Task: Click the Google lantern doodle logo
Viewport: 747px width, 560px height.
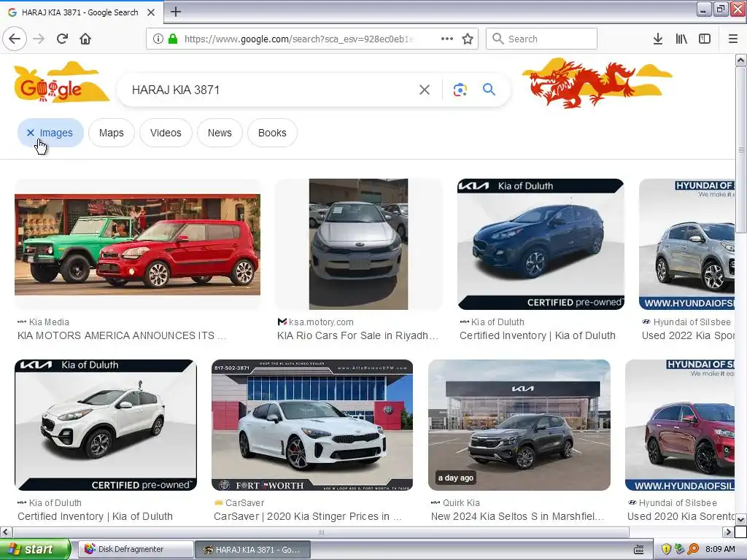Action: (61, 82)
